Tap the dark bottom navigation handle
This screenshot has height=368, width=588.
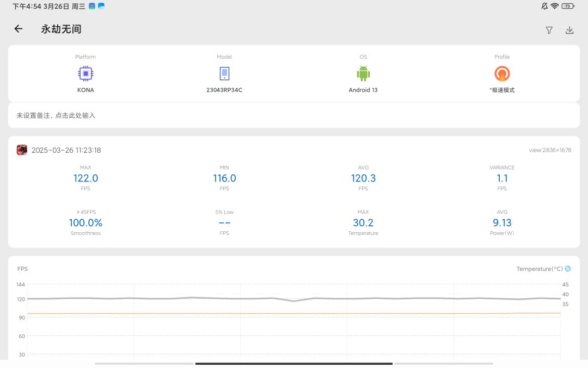(294, 364)
